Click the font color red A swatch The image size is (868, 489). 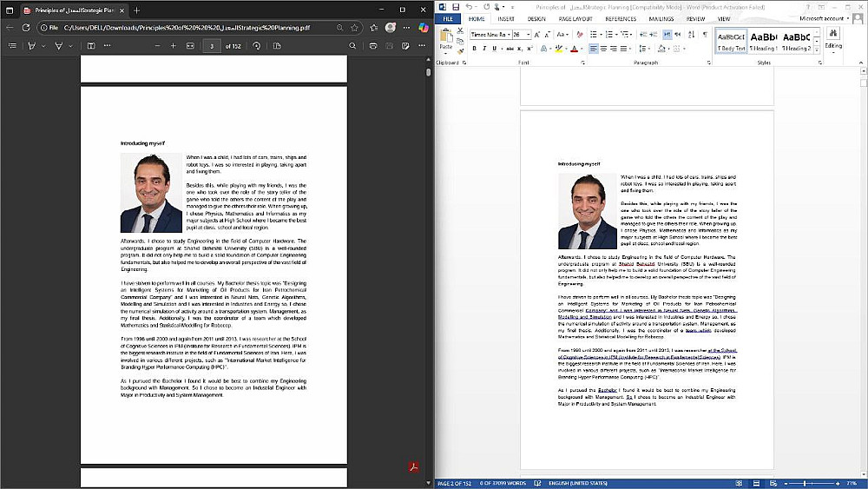point(574,49)
